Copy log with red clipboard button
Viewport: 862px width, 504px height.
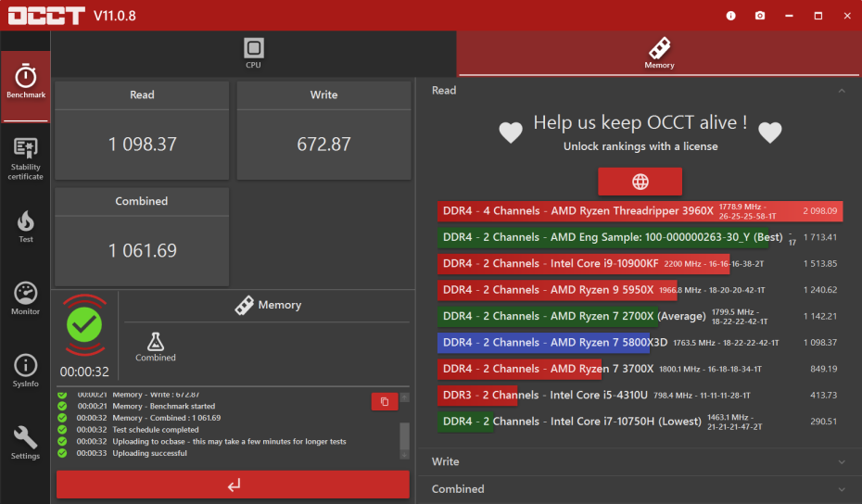[385, 402]
